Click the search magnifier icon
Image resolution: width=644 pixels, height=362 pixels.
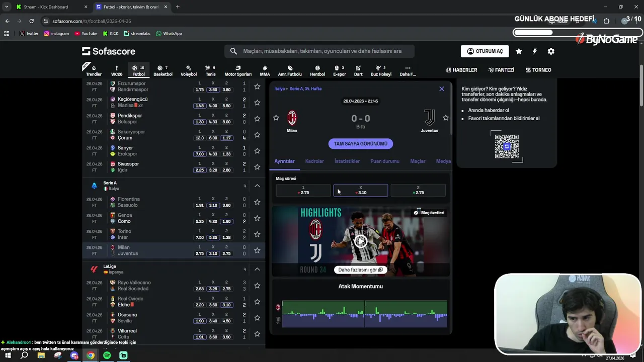click(233, 51)
